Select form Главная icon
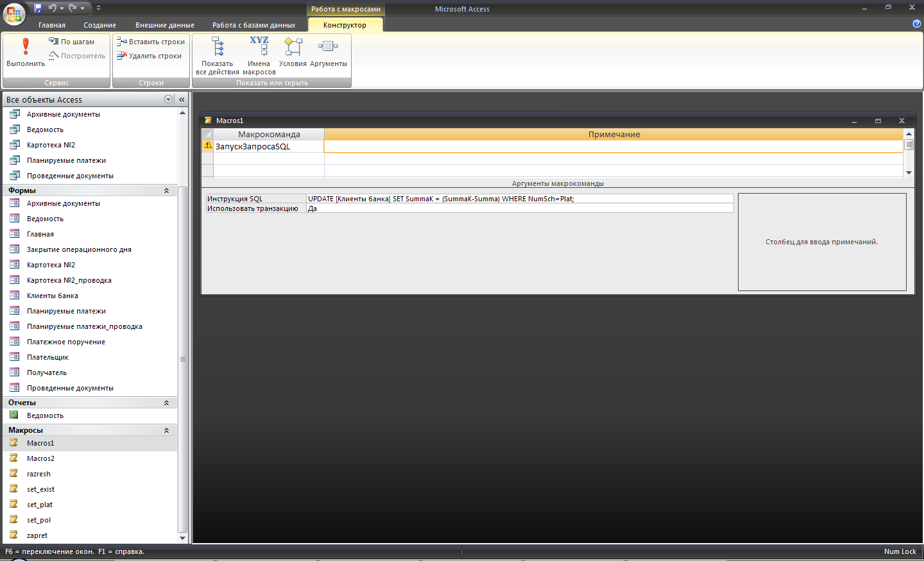This screenshot has height=561, width=924. tap(15, 234)
